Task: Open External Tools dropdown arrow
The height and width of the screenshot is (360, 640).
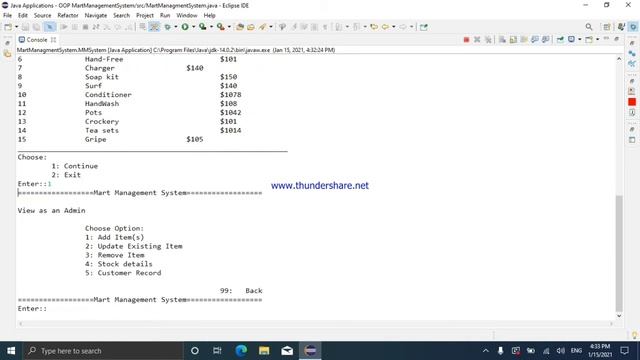Action: (x=229, y=27)
